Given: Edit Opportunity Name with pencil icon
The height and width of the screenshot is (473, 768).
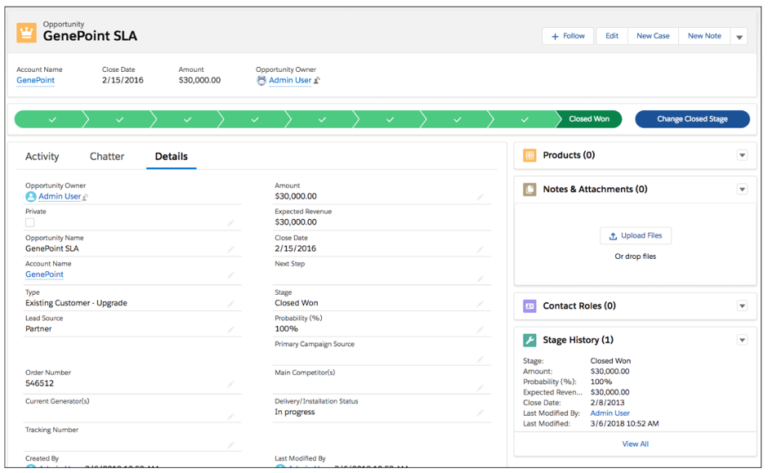Looking at the screenshot, I should pyautogui.click(x=231, y=249).
